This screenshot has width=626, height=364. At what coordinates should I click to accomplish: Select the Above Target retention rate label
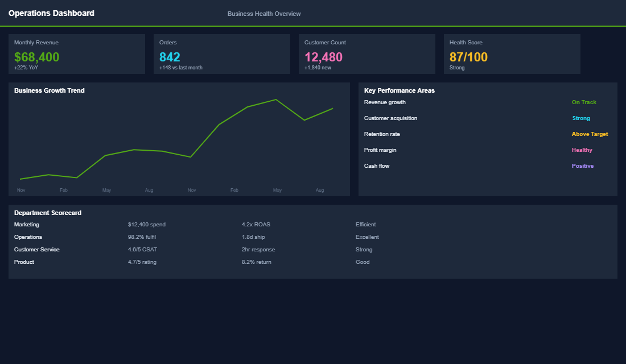click(590, 134)
